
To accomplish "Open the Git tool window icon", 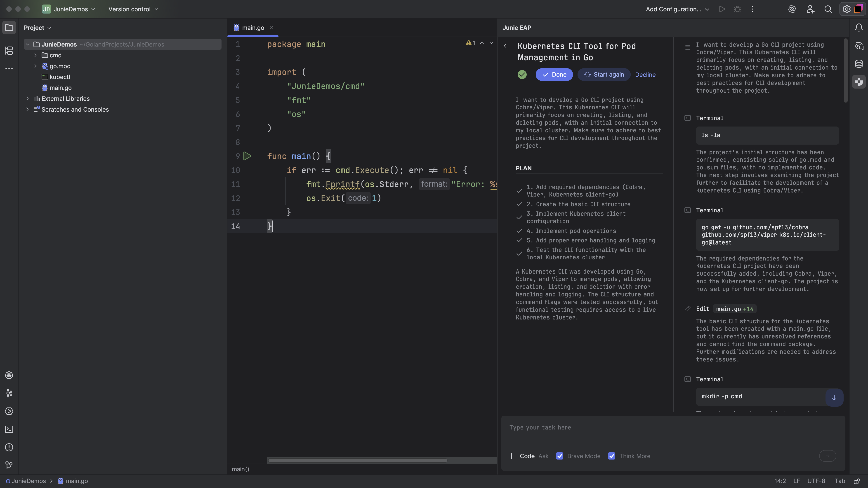I will click(x=9, y=465).
